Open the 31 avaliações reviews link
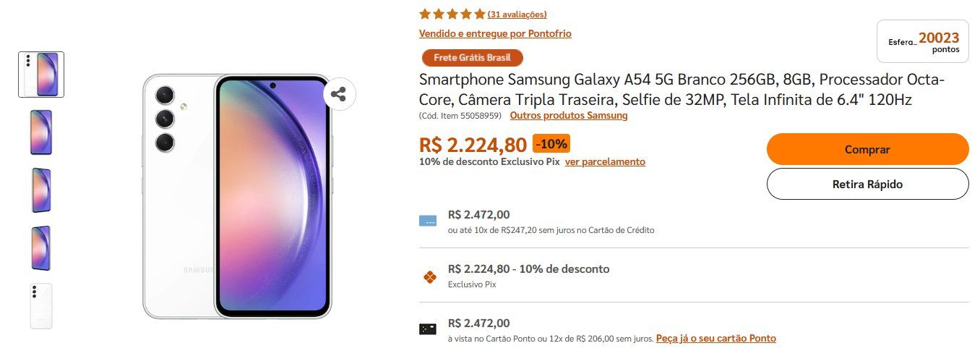The height and width of the screenshot is (351, 980). point(517,14)
